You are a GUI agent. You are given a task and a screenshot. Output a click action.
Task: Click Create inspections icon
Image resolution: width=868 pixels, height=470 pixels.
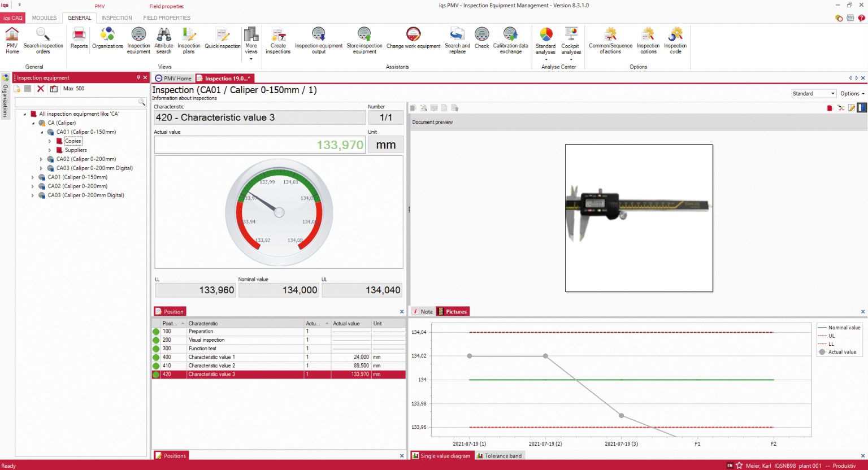pyautogui.click(x=278, y=40)
